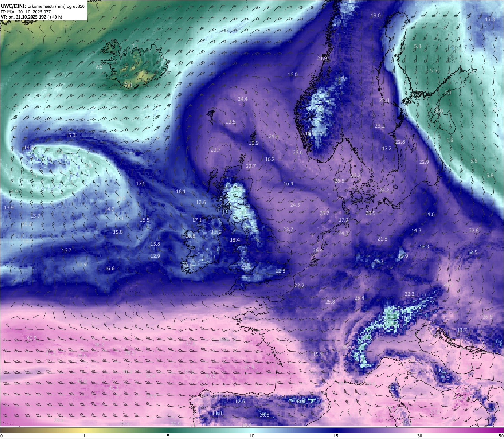Click the 25.6 value label
The width and height of the screenshot is (504, 439).
click(x=298, y=153)
